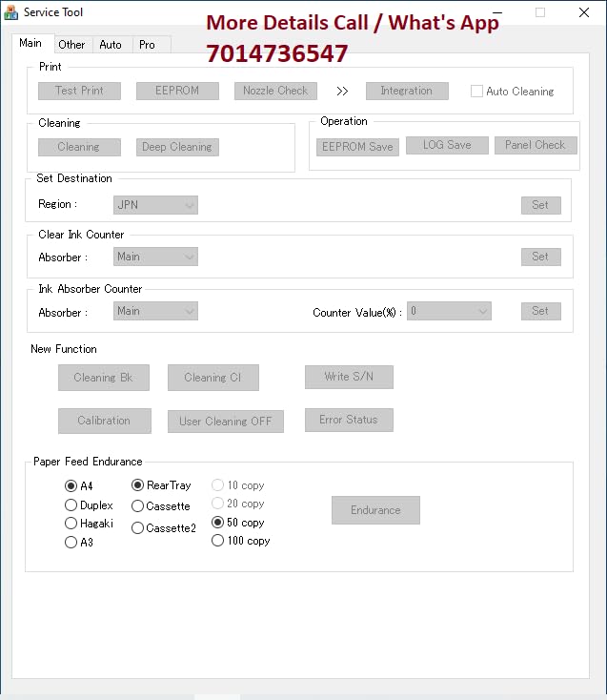Open the Region JPN dropdown

[x=155, y=205]
